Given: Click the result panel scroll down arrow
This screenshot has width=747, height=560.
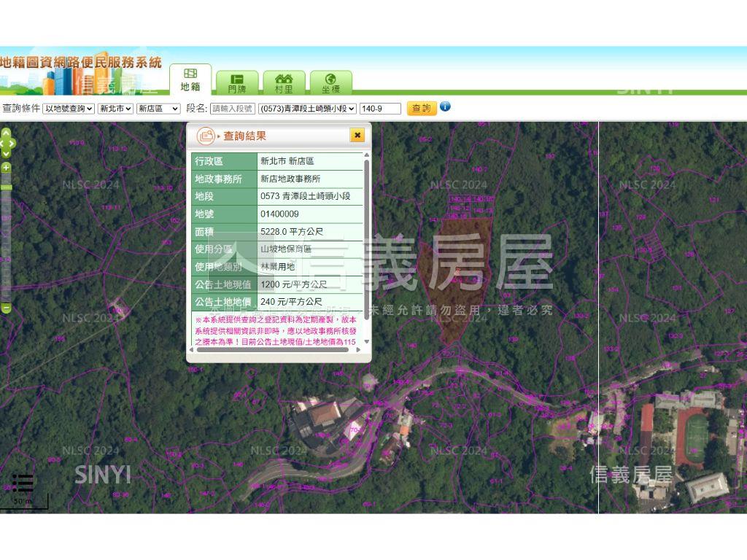Looking at the screenshot, I should 366,341.
